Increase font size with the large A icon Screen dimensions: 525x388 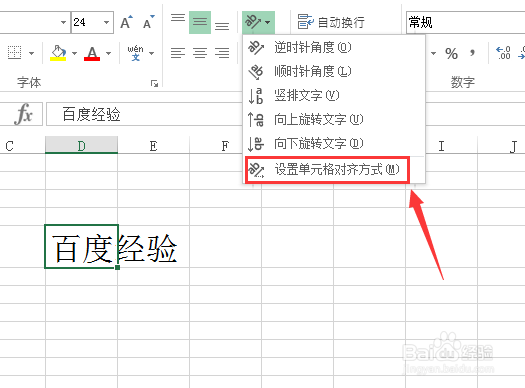pos(127,22)
